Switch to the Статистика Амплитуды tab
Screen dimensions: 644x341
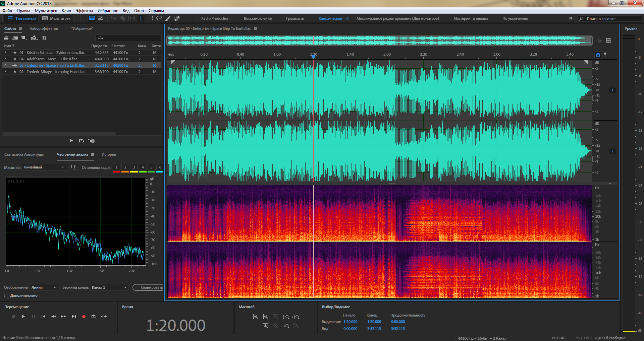[x=24, y=154]
